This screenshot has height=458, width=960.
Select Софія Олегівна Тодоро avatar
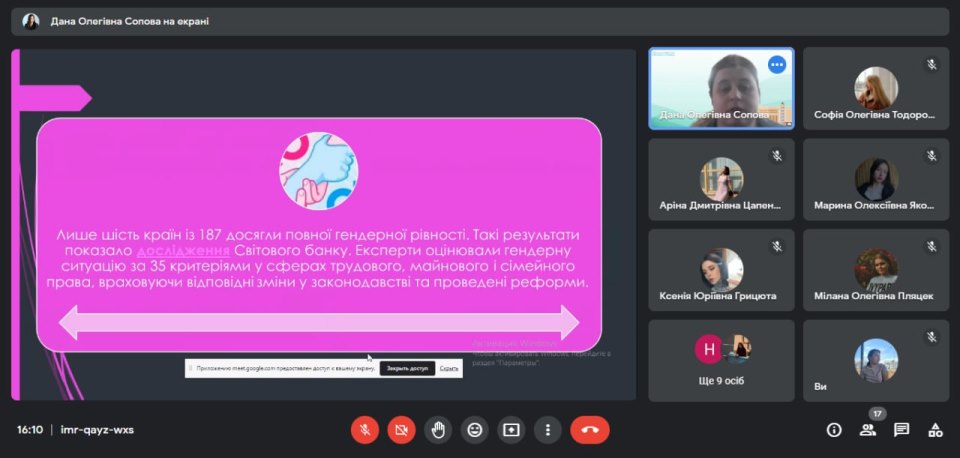click(x=876, y=89)
